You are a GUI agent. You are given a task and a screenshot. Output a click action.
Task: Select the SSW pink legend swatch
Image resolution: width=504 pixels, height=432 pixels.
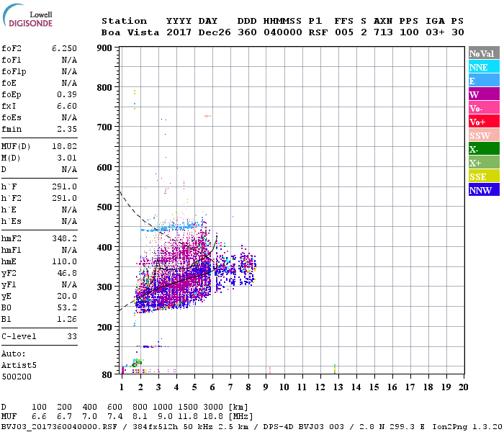483,135
